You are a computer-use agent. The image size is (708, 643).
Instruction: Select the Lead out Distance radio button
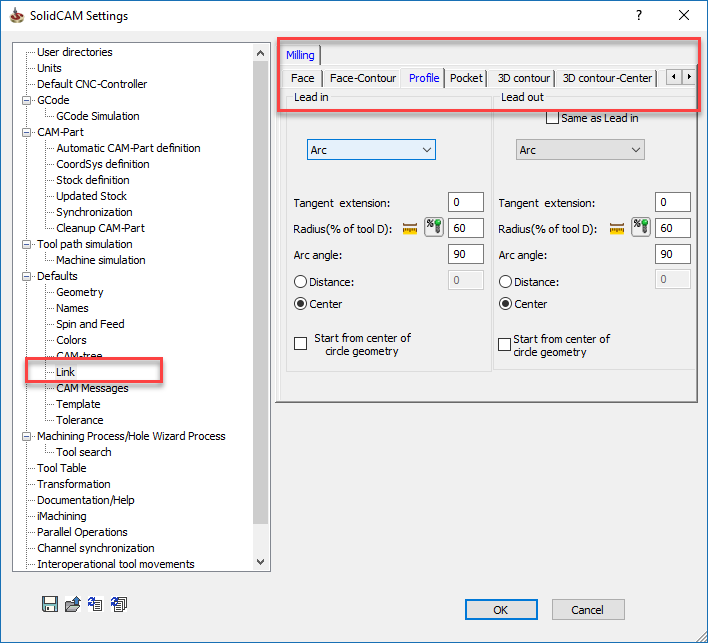pyautogui.click(x=505, y=282)
